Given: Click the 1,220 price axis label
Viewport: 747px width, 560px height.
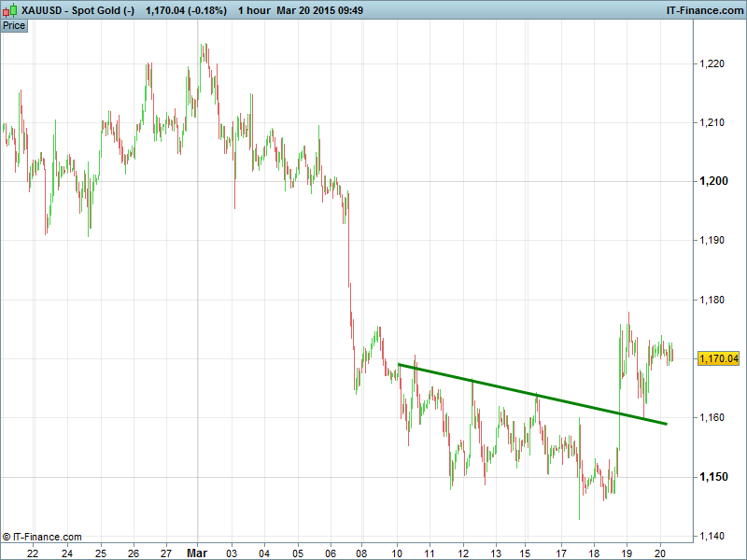Looking at the screenshot, I should coord(712,63).
